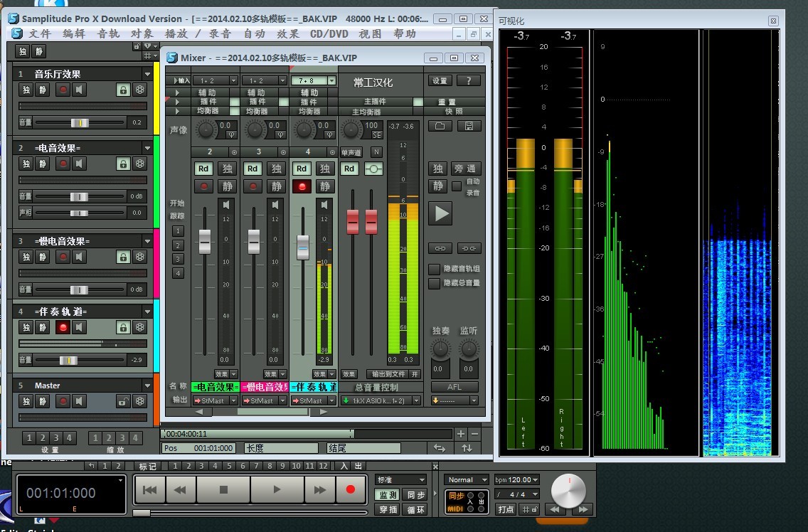Click the transport Record button
Viewport: 808px width, 532px height.
(x=350, y=489)
